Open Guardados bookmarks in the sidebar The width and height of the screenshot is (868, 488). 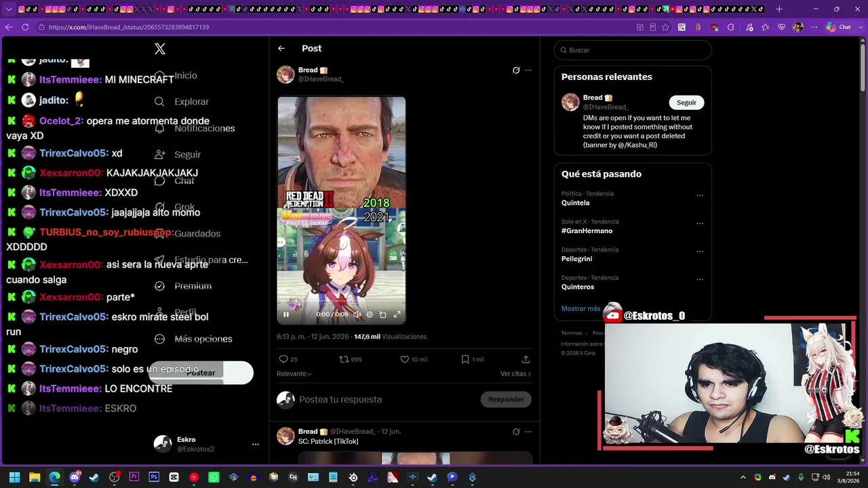point(187,233)
